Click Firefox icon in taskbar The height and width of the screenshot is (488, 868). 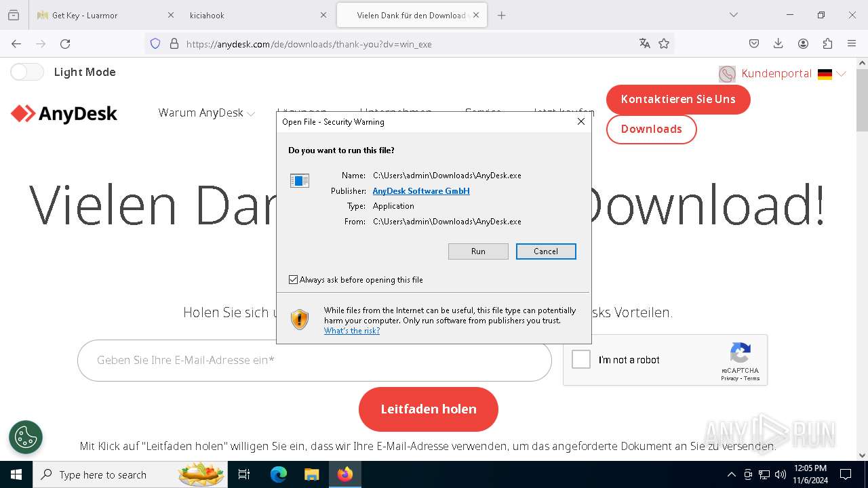pyautogui.click(x=345, y=474)
